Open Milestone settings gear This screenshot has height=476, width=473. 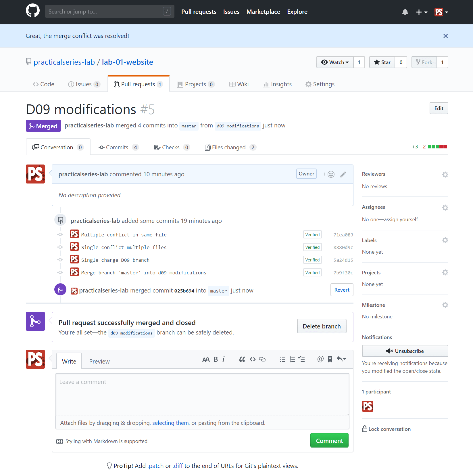[445, 305]
